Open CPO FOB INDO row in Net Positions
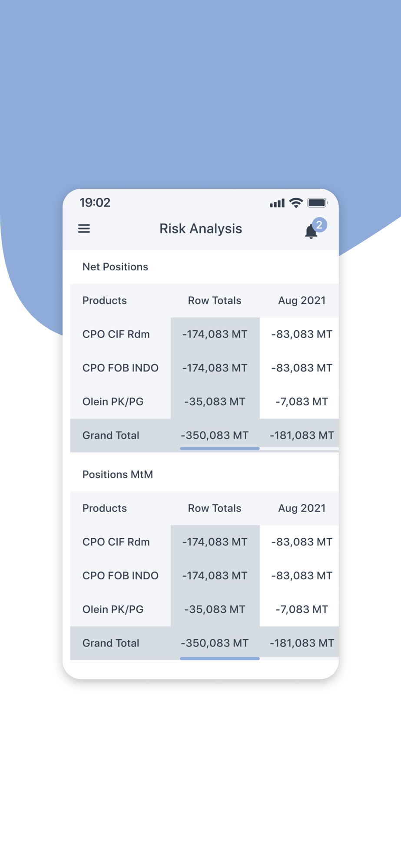 tap(205, 368)
